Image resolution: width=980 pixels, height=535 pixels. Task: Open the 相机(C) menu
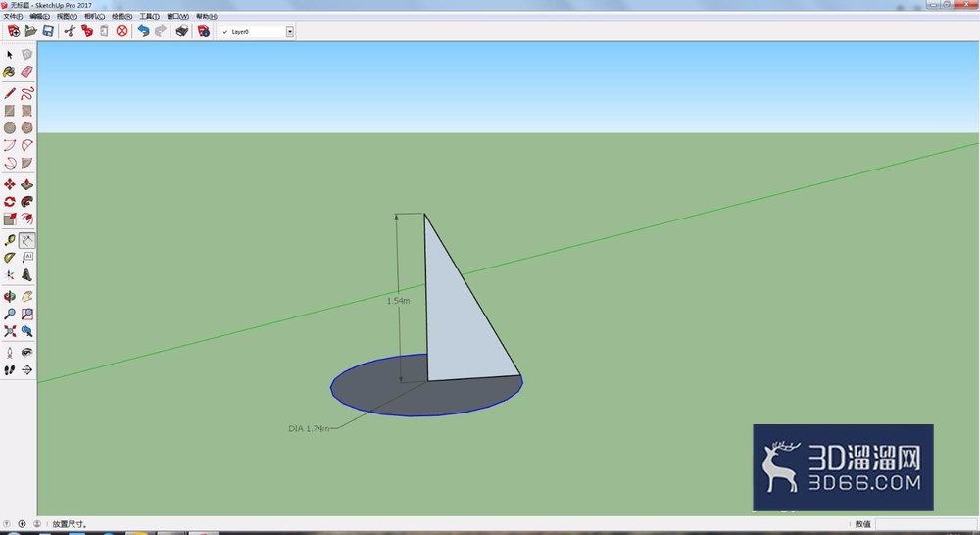pos(94,17)
